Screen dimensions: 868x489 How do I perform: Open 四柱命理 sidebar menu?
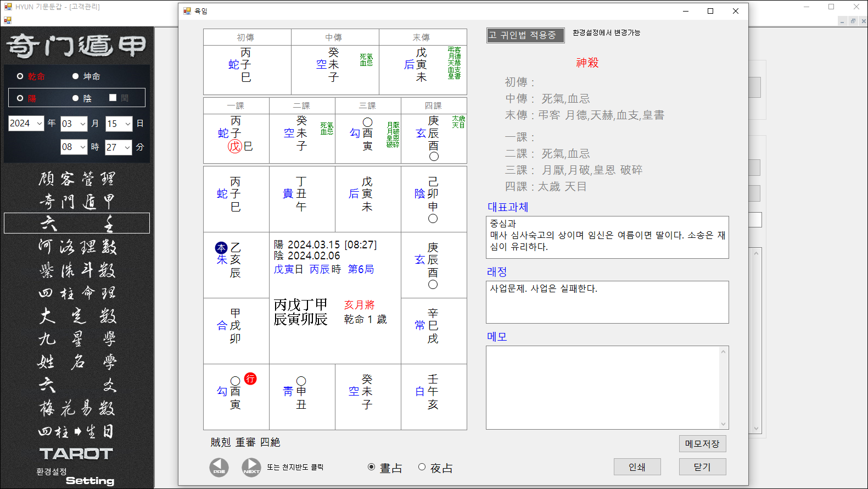click(77, 293)
